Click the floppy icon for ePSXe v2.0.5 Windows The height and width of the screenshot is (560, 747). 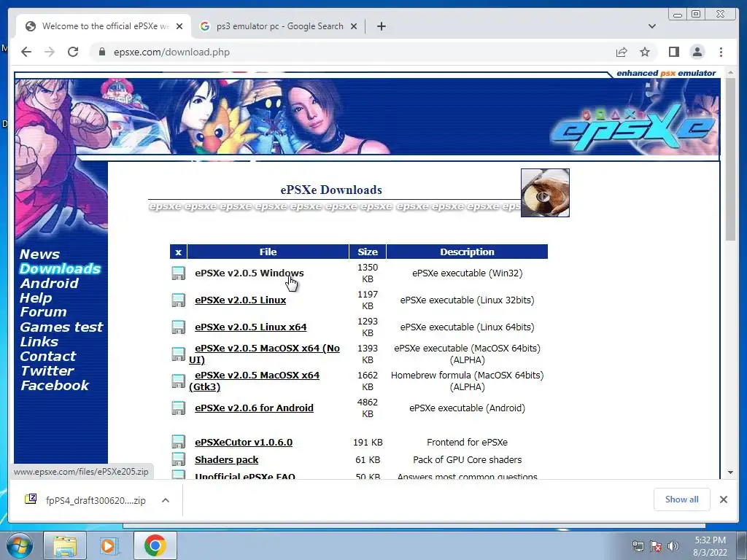pyautogui.click(x=178, y=273)
